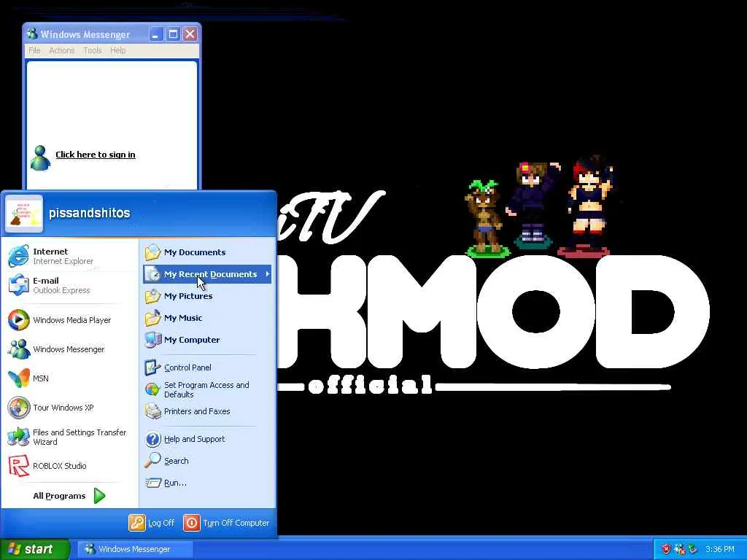This screenshot has height=560, width=747.
Task: Launch Outlook Express E-mail icon
Action: pos(18,285)
